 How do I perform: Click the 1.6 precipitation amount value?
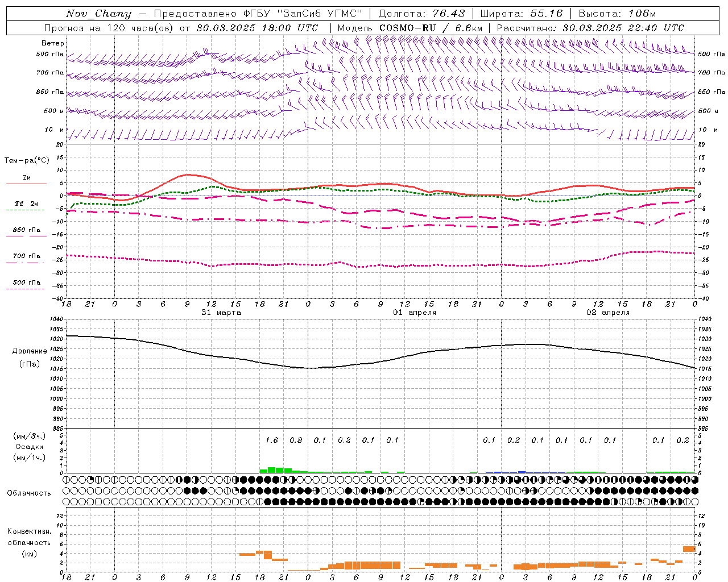click(272, 440)
